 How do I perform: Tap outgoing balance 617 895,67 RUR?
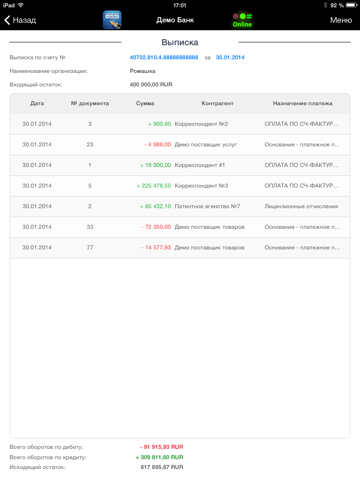point(162,467)
